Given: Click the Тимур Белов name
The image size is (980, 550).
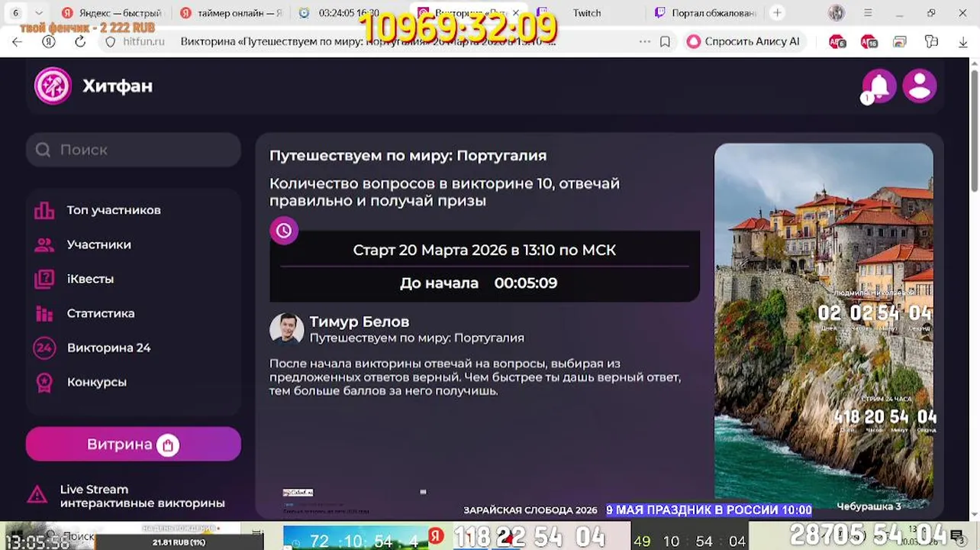Looking at the screenshot, I should pyautogui.click(x=359, y=322).
